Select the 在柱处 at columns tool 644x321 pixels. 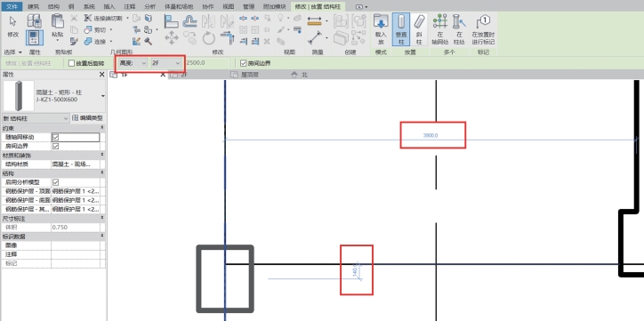coord(459,29)
